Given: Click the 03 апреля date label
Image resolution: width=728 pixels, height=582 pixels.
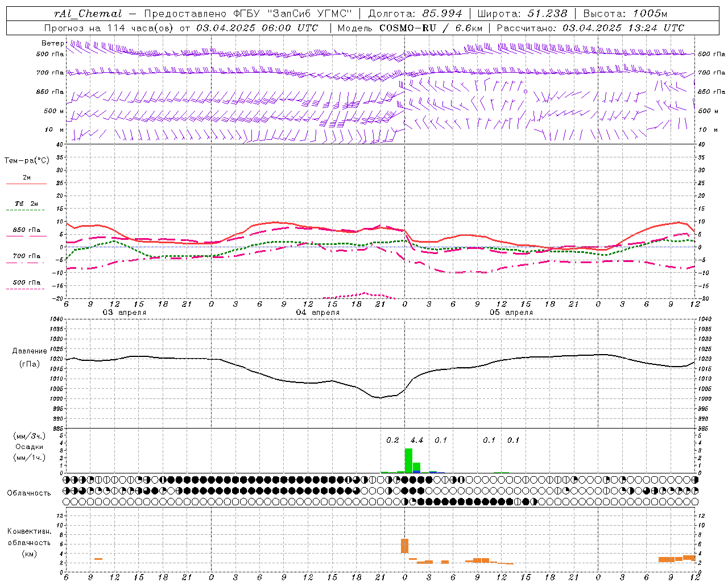Looking at the screenshot, I should coord(124,313).
